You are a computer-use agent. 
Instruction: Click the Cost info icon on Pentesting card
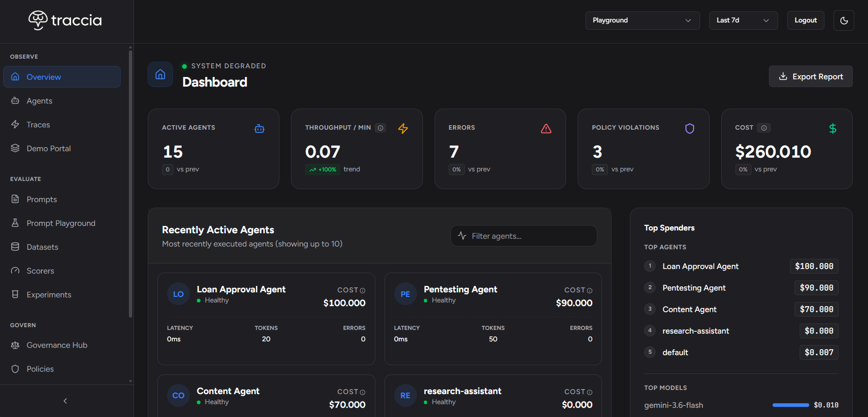pos(590,291)
